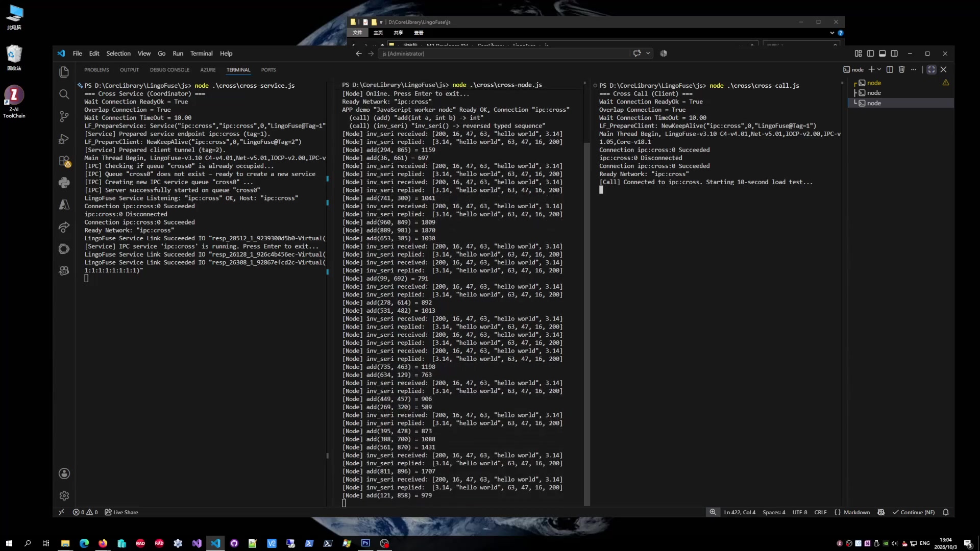Open notifications bell in status bar

(945, 512)
